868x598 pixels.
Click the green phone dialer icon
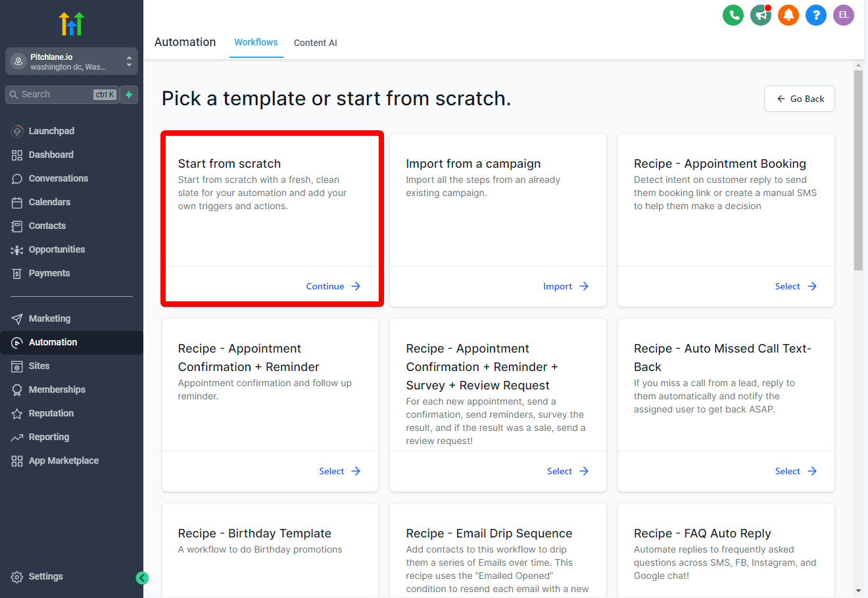(733, 15)
